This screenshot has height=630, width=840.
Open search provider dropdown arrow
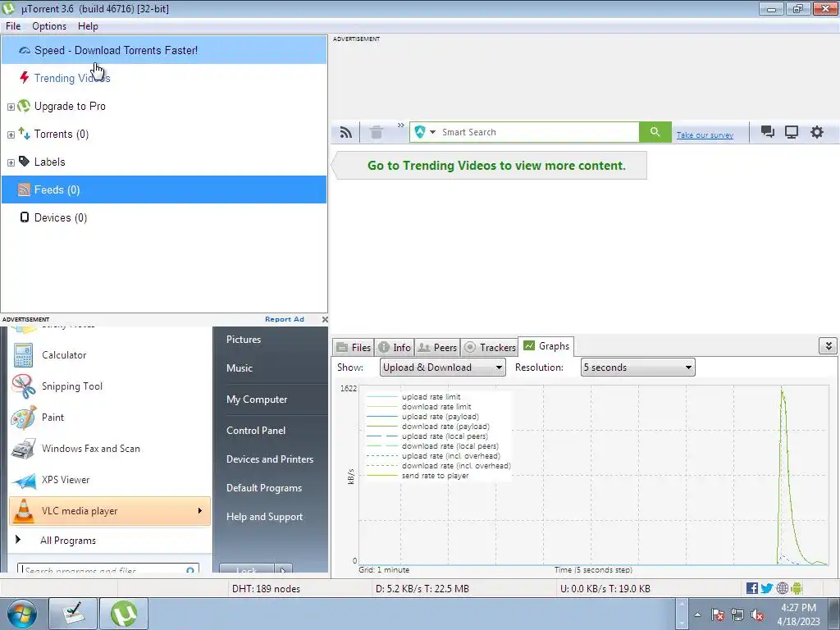click(433, 132)
